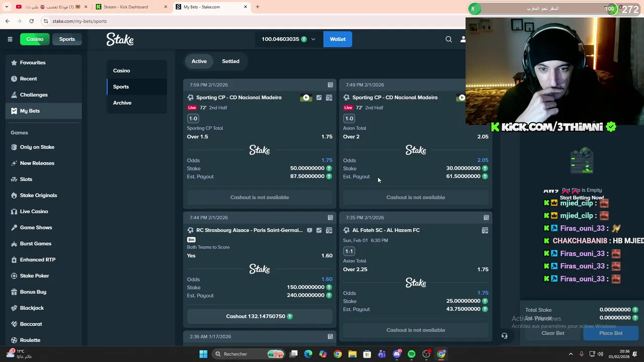Switch to Sports mode

pos(67,39)
